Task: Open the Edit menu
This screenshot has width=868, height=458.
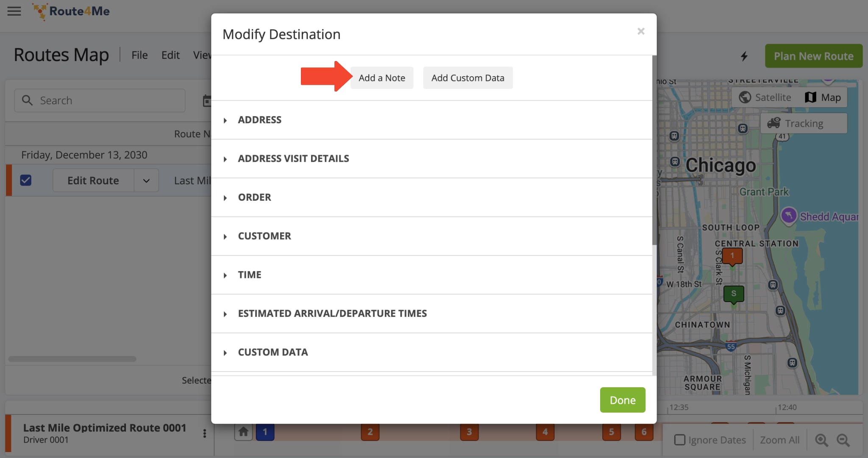Action: (x=170, y=55)
